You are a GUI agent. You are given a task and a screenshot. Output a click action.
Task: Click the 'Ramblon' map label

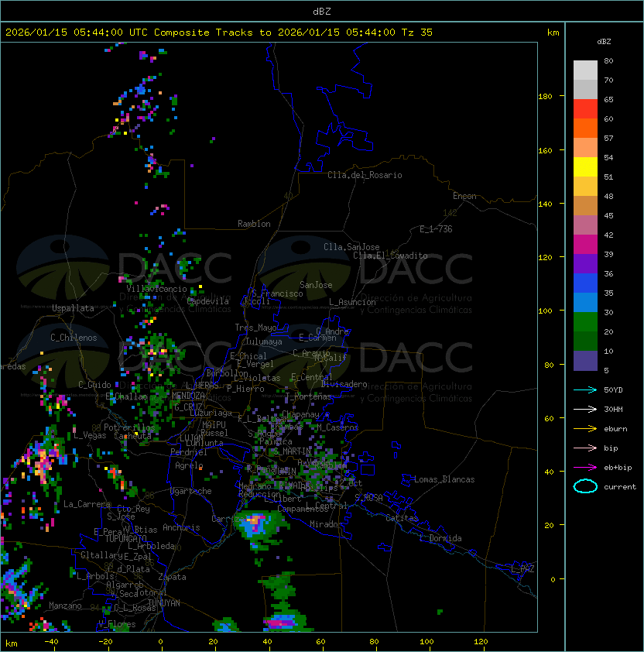pyautogui.click(x=254, y=224)
